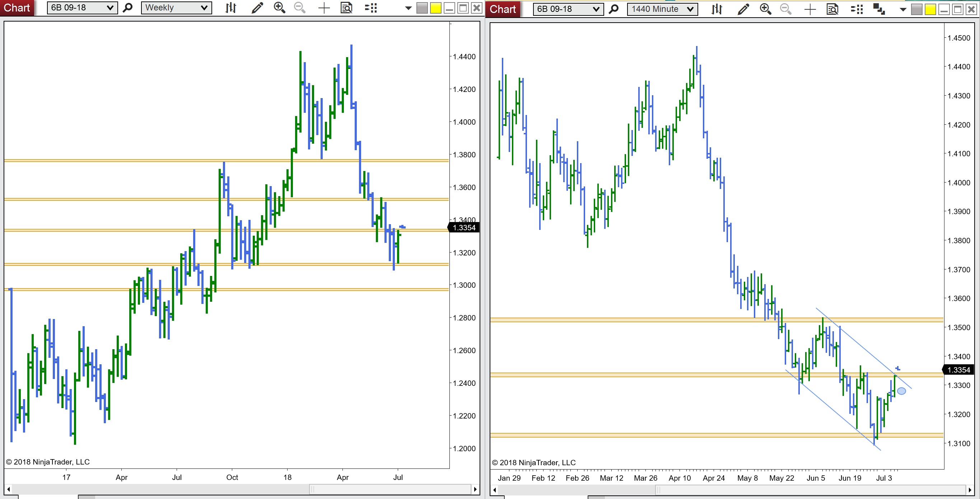Minimize the 1440 Minute chart window

[x=944, y=9]
